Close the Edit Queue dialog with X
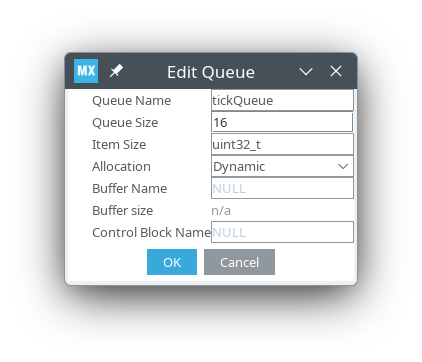422x362 pixels. pyautogui.click(x=336, y=71)
